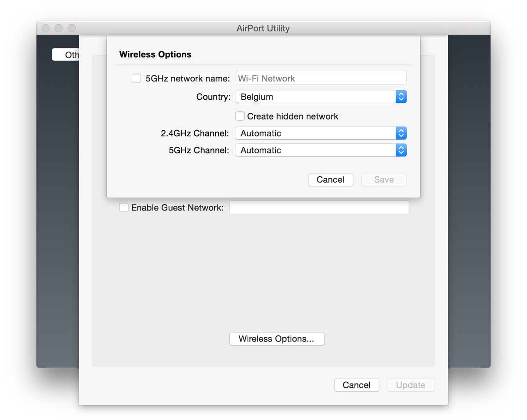The height and width of the screenshot is (420, 527).
Task: Cancel the base station settings dialog
Action: coord(357,385)
